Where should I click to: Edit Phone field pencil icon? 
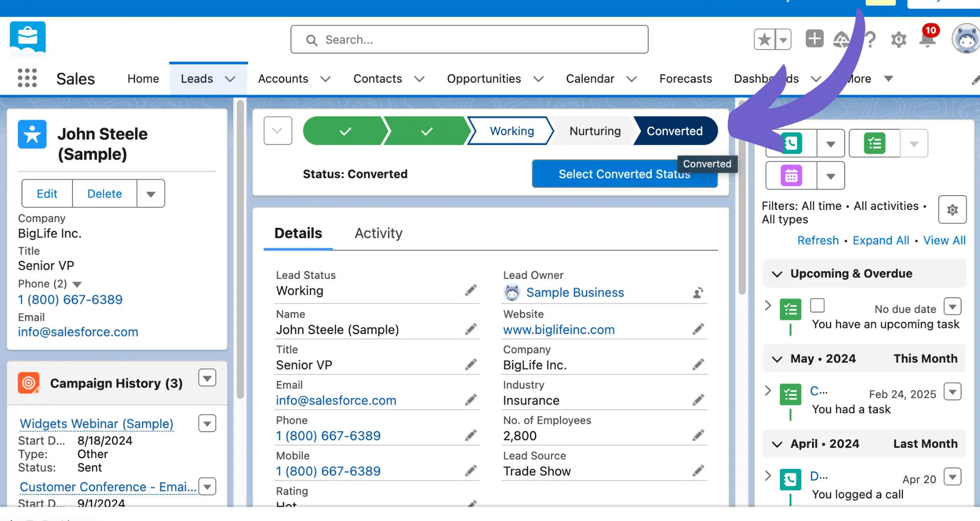coord(471,435)
